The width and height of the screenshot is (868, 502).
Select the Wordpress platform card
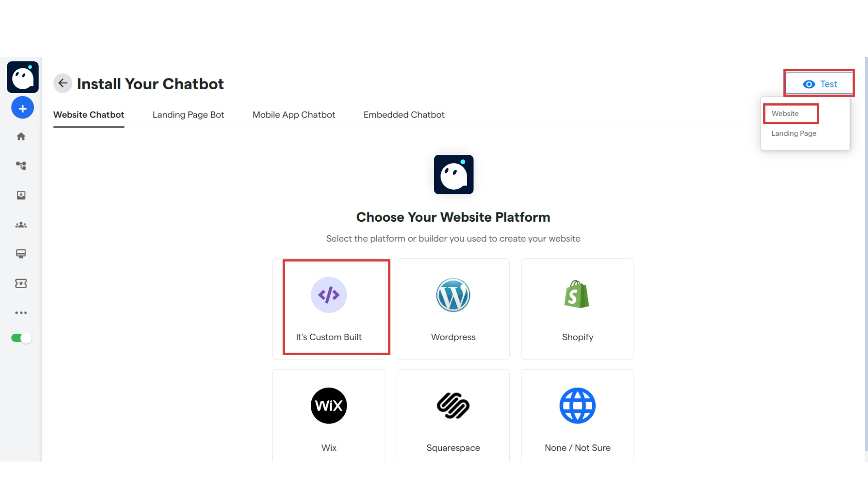tap(453, 309)
